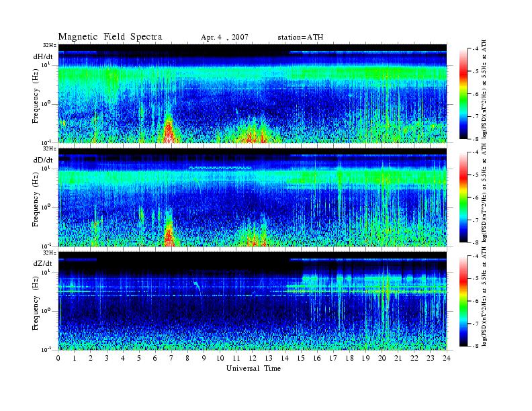Click the 32Hz tick label above dH/dt
The width and height of the screenshot is (532, 411).
click(x=50, y=45)
